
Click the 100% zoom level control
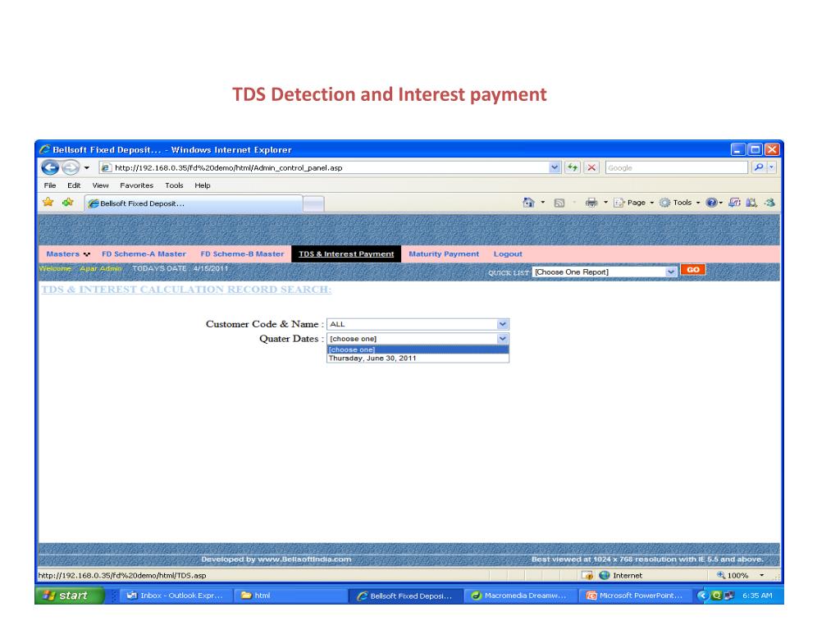[733, 575]
